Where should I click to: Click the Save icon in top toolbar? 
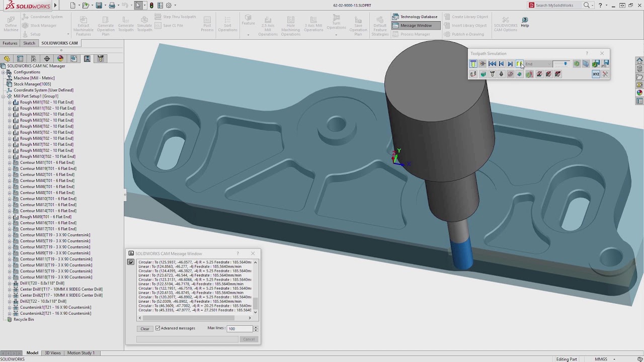[x=99, y=5]
